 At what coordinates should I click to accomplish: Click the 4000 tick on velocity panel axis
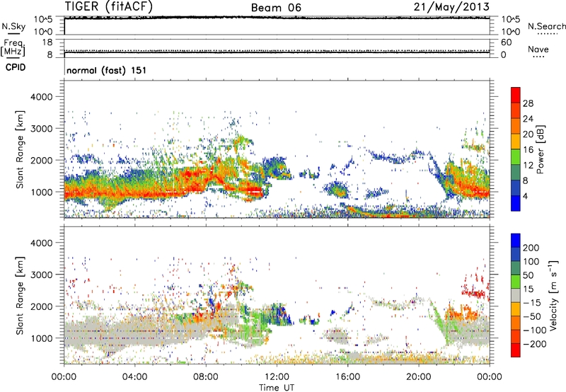(41, 243)
